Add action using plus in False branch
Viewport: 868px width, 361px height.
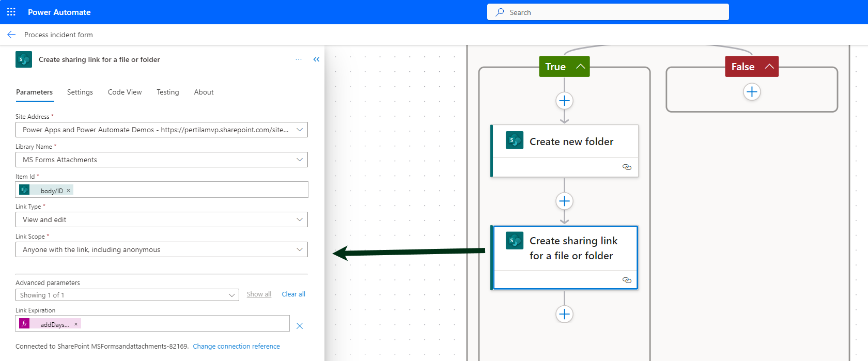(x=752, y=92)
